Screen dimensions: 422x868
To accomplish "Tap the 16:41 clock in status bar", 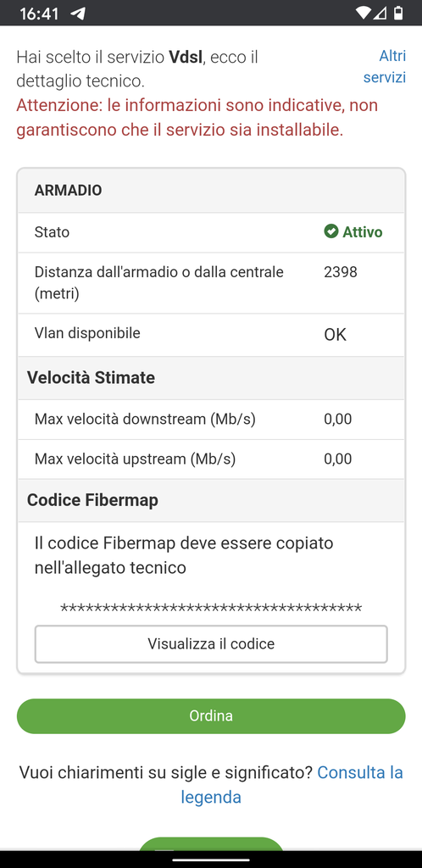I will 39,14.
